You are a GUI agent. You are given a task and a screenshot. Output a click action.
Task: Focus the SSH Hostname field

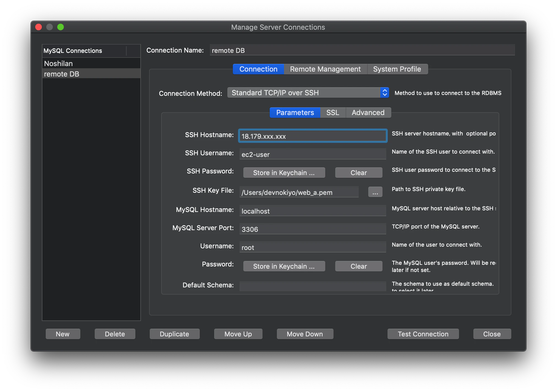pos(313,136)
